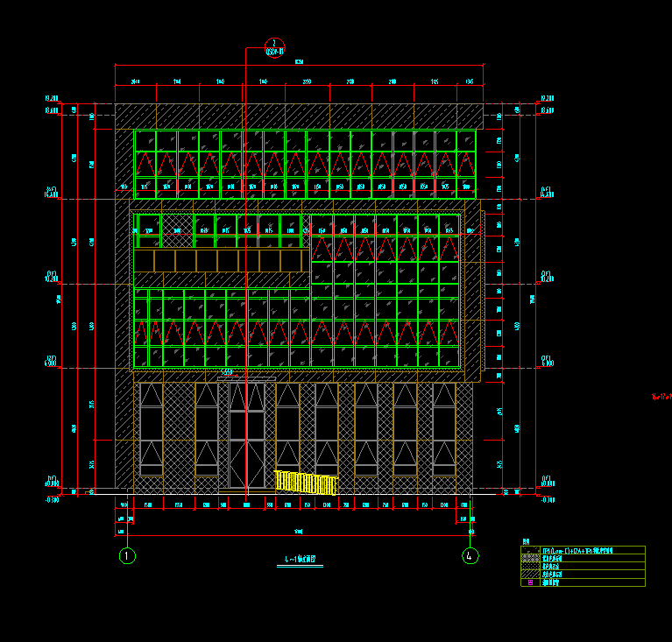This screenshot has height=642, width=672.
Task: Select the hatched roof parapet band
Action: (x=298, y=116)
